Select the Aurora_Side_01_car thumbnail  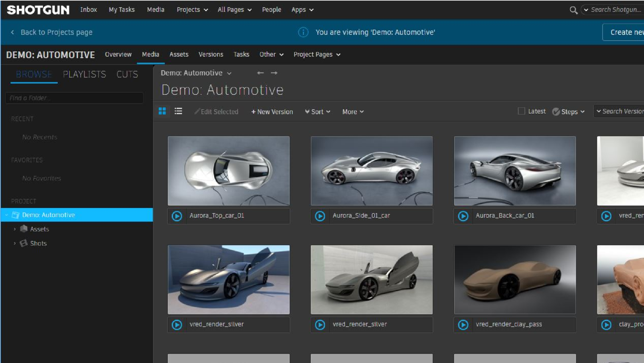coord(372,171)
